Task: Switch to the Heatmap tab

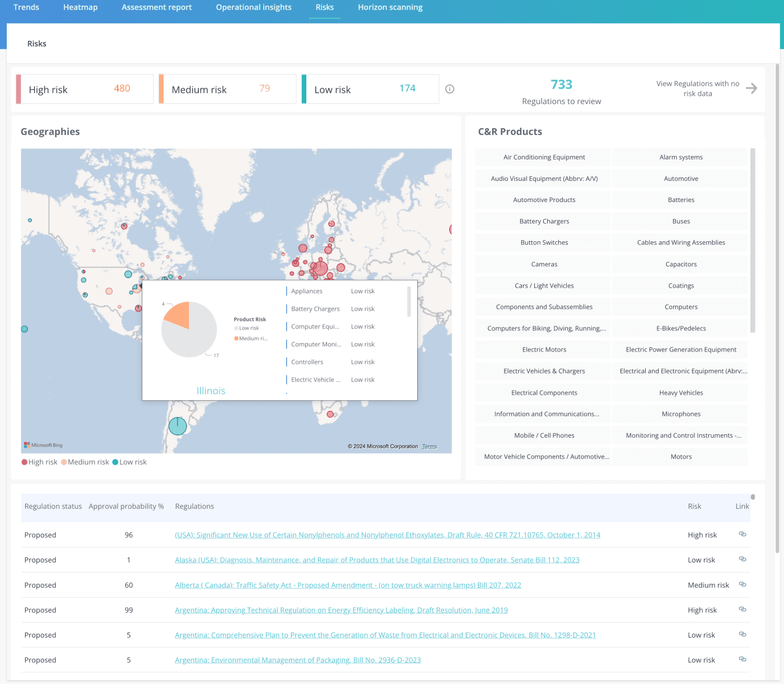Action: [80, 7]
